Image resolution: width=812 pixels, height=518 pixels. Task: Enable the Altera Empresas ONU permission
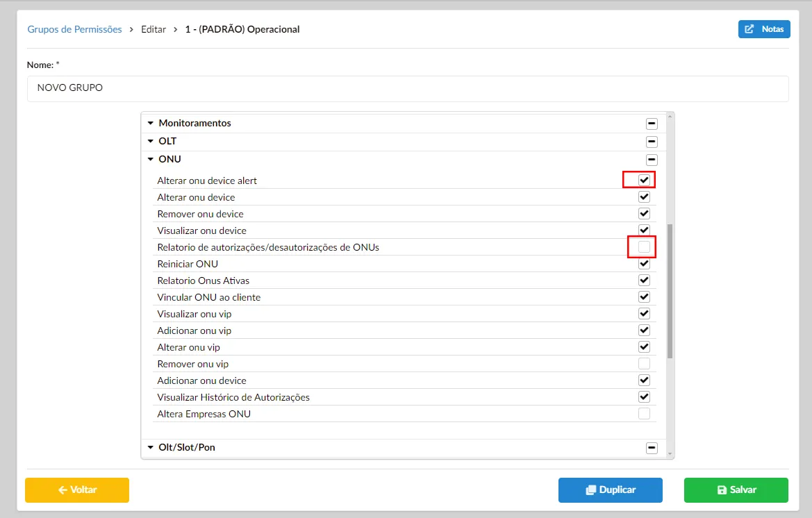click(643, 413)
